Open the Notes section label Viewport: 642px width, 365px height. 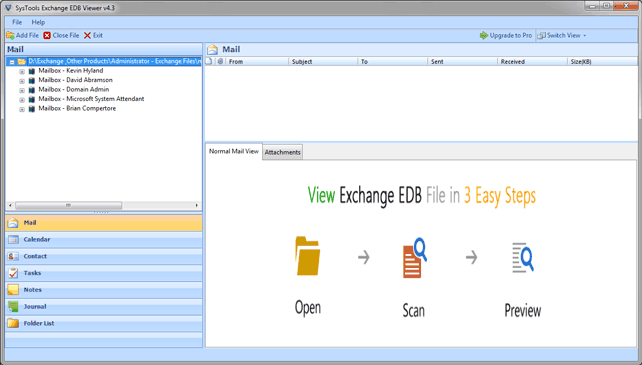pyautogui.click(x=33, y=290)
